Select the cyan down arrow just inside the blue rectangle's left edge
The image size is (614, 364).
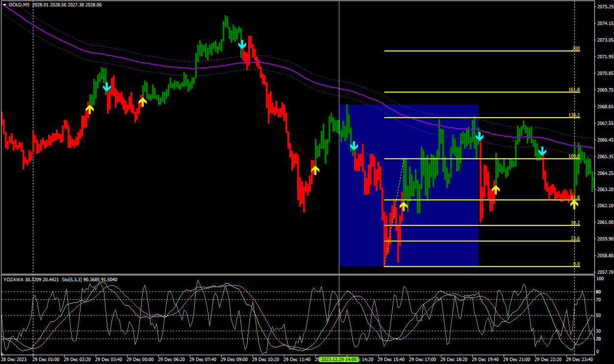pos(354,146)
